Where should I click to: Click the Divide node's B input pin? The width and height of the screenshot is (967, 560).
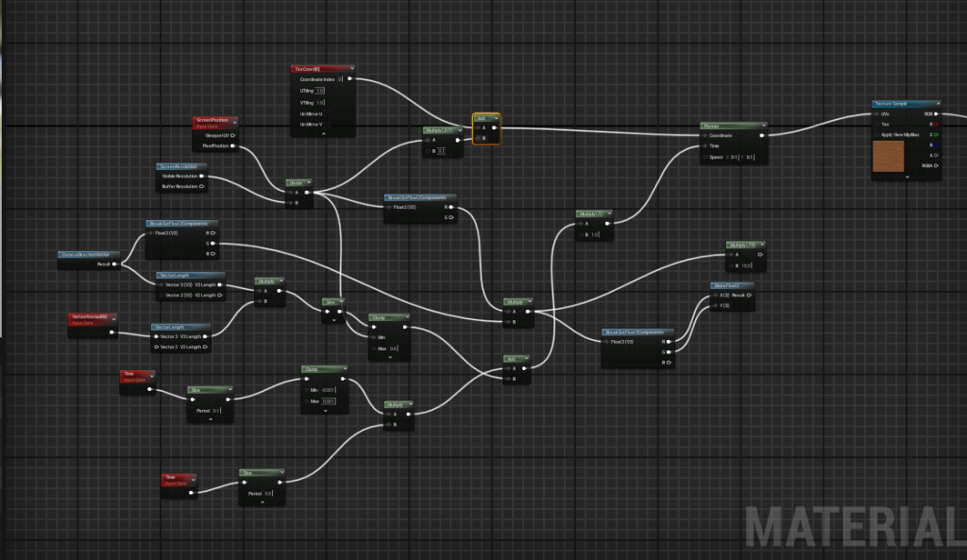tap(290, 203)
